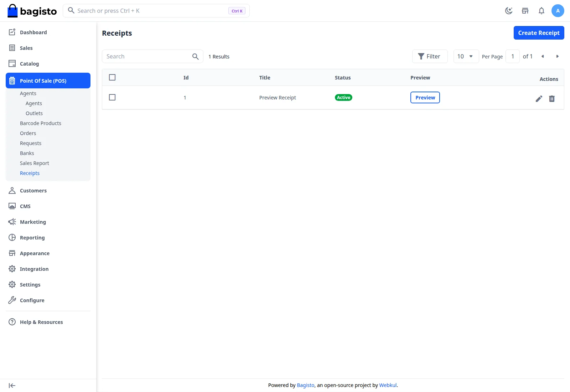
Task: Open Requests under POS
Action: coord(31,143)
